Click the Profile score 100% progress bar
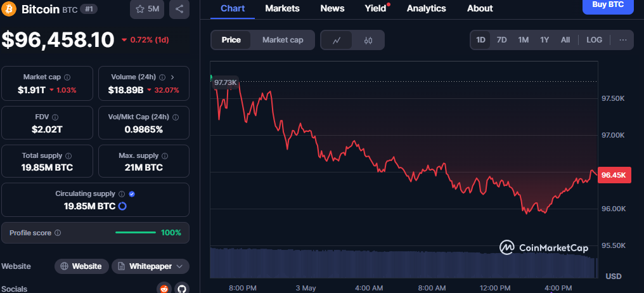This screenshot has height=293, width=644. coord(136,233)
